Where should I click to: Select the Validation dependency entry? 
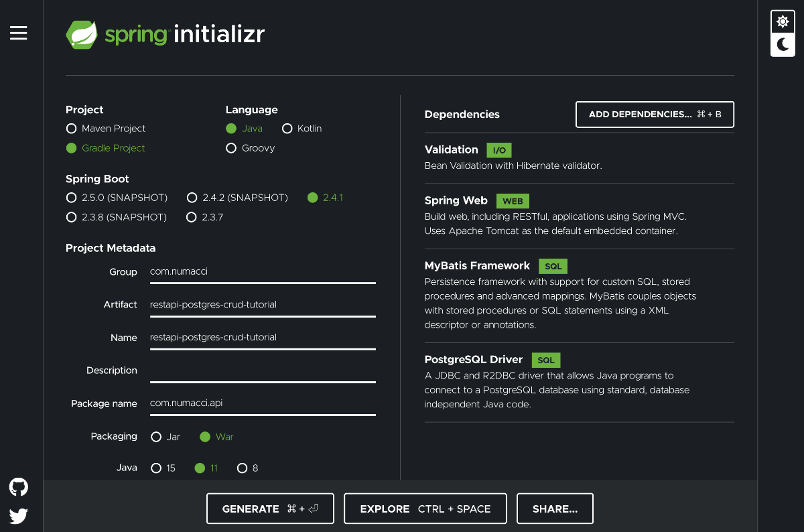coord(580,157)
